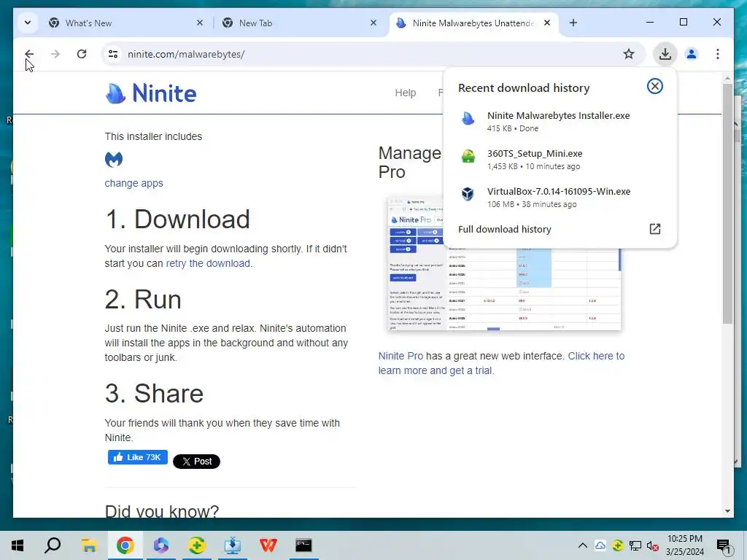Viewport: 747px width, 560px height.
Task: Click Full download history
Action: tap(505, 229)
